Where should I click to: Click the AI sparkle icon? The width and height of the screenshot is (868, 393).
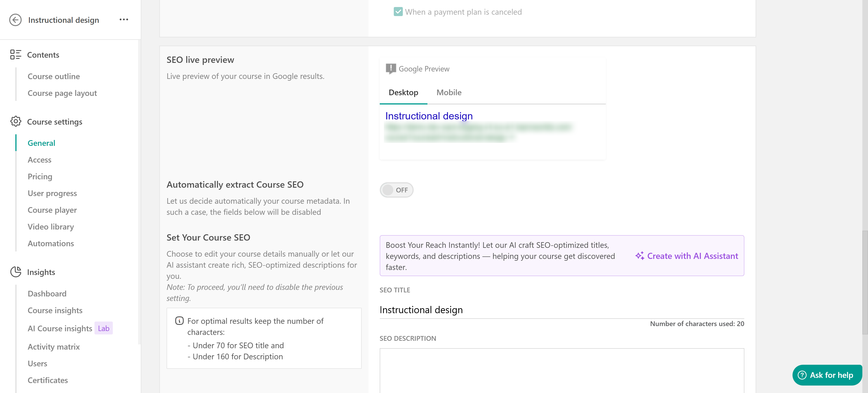639,256
